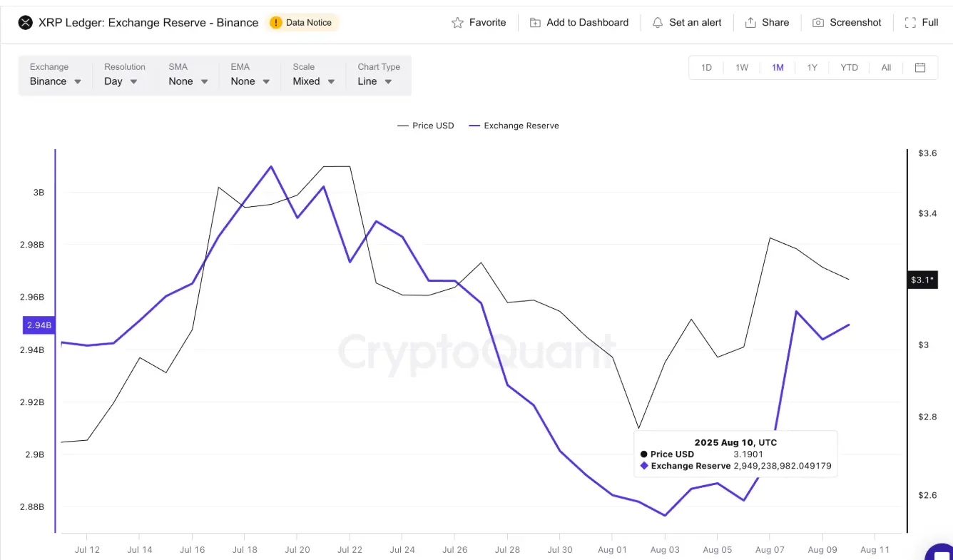Click the Favorite star icon
The width and height of the screenshot is (953, 560).
point(457,23)
